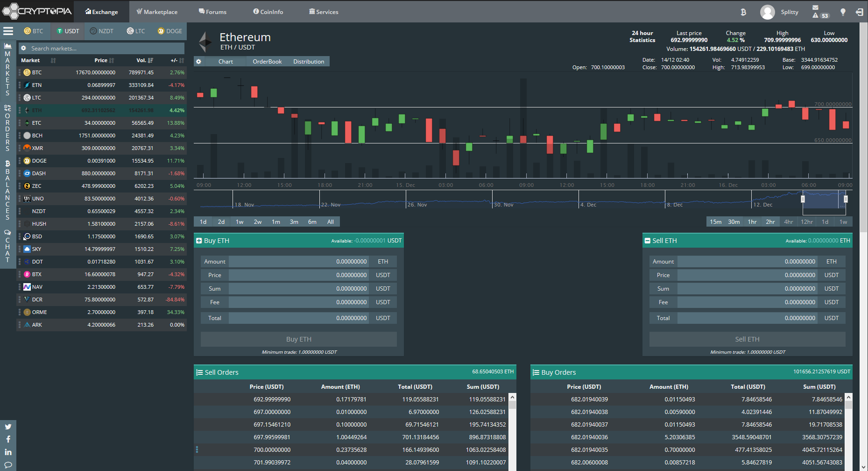The width and height of the screenshot is (868, 471).
Task: Sort markets by +/- change column
Action: click(x=177, y=60)
